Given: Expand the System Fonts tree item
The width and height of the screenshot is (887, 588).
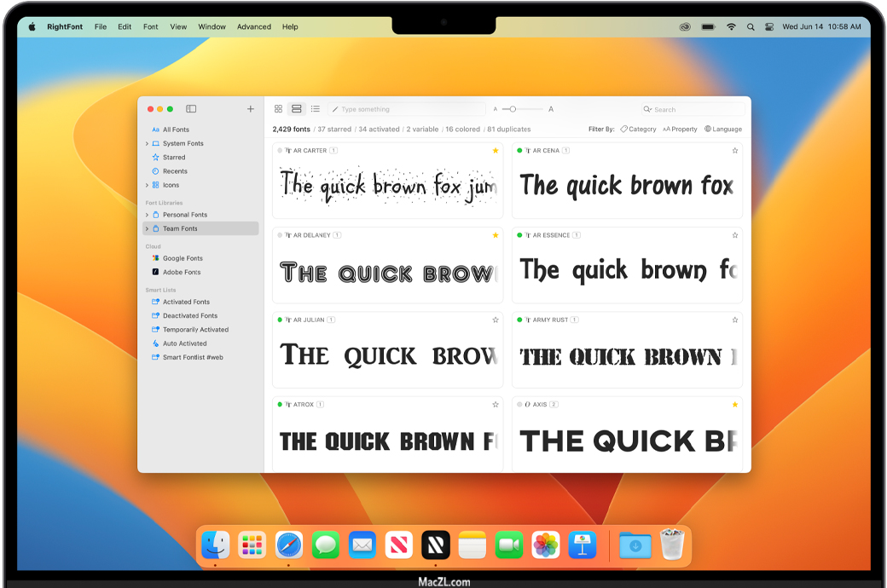Looking at the screenshot, I should [x=147, y=144].
